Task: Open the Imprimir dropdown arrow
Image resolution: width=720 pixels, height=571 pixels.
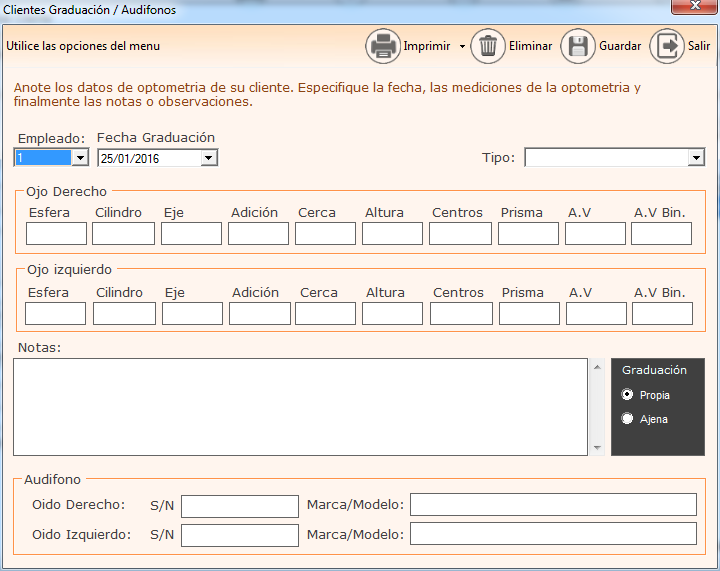Action: (x=462, y=46)
